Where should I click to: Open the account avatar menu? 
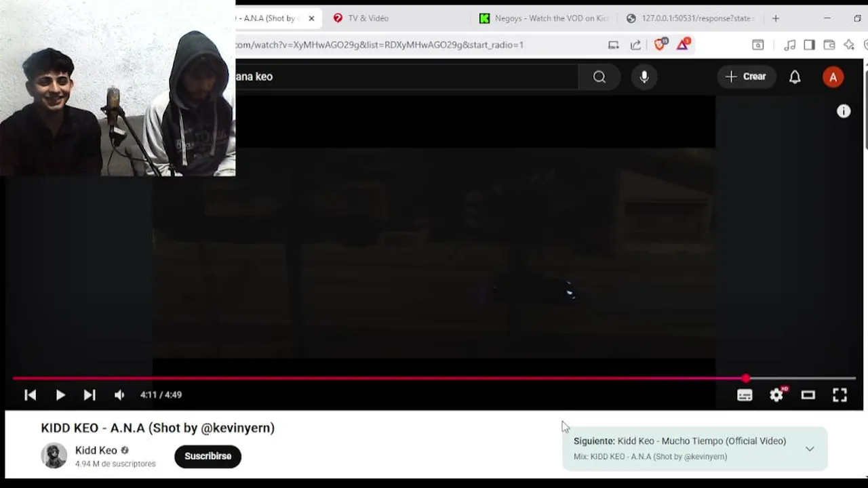[833, 77]
